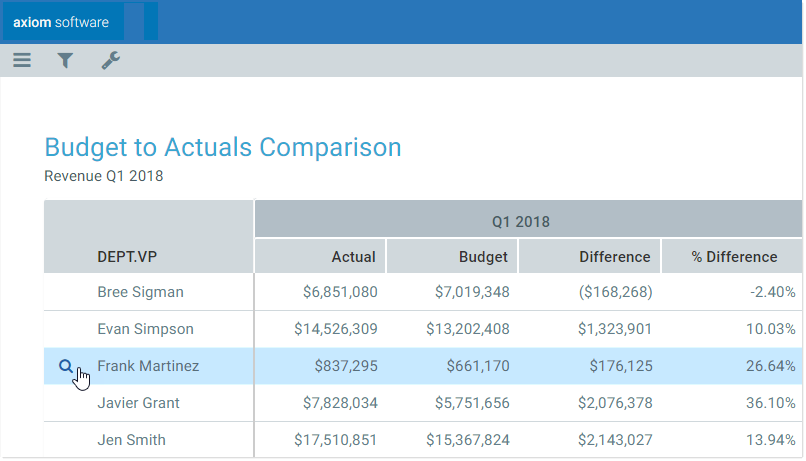Viewport: 806px width, 461px height.
Task: Click Evan Simpson's budget $13,202,408
Action: pyautogui.click(x=468, y=329)
